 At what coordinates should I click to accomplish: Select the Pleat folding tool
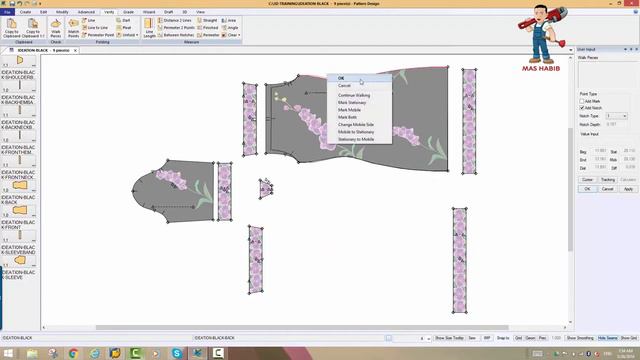(124, 27)
